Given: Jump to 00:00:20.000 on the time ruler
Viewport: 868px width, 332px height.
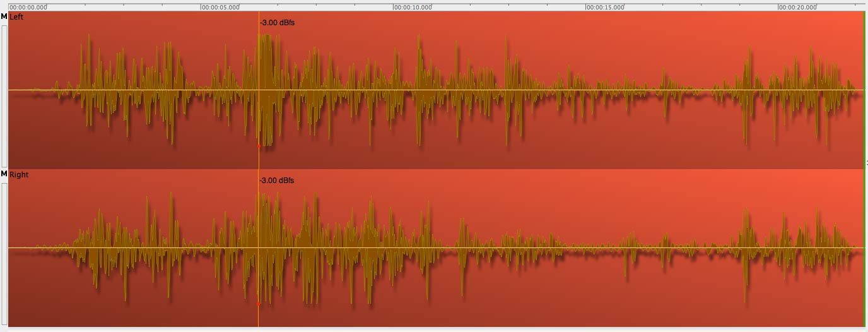Looking at the screenshot, I should (798, 8).
